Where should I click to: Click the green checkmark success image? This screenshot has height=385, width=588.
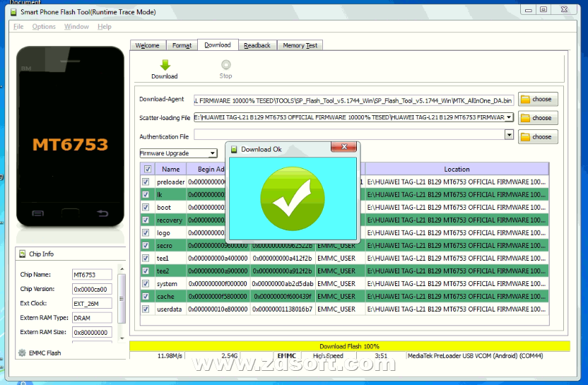pos(293,199)
